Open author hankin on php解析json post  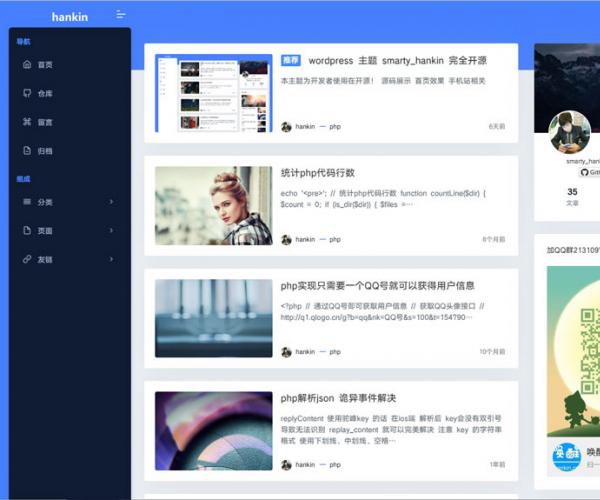pyautogui.click(x=305, y=464)
